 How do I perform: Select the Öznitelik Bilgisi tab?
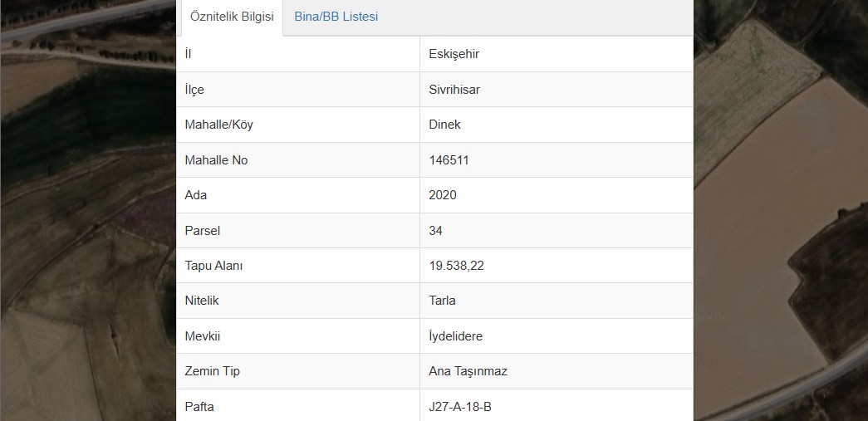click(x=232, y=17)
